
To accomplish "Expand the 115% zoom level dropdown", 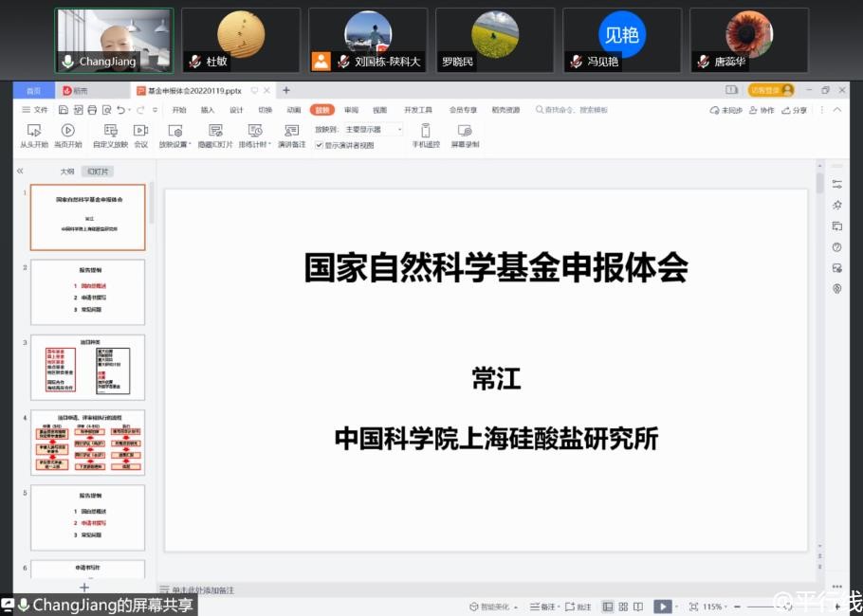I will (728, 607).
